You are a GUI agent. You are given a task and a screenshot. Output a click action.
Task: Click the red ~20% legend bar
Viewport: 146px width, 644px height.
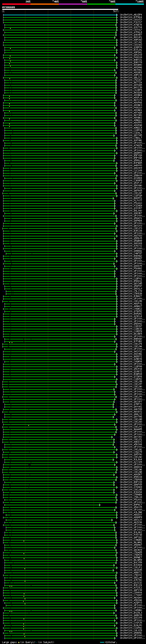coord(16,4)
